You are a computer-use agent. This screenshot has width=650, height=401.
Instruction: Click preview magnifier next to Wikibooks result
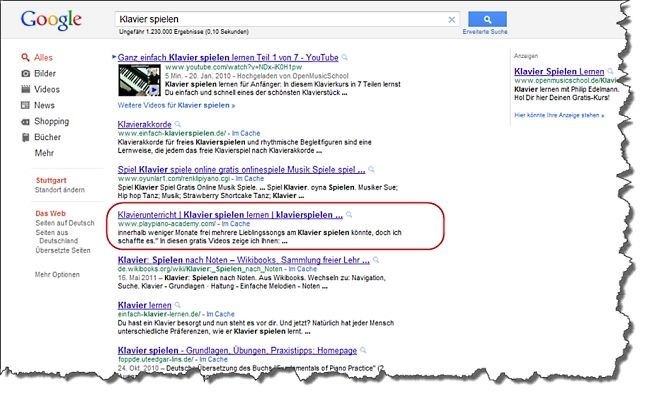[x=376, y=260]
